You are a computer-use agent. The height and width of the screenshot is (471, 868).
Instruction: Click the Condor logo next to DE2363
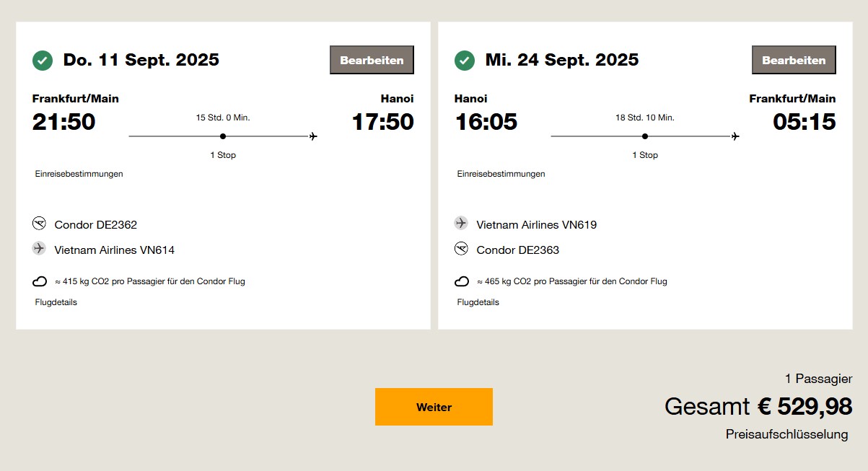[461, 249]
